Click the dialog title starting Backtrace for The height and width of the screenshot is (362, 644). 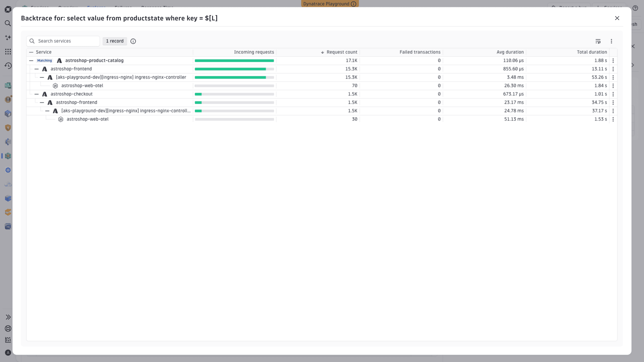click(x=119, y=18)
